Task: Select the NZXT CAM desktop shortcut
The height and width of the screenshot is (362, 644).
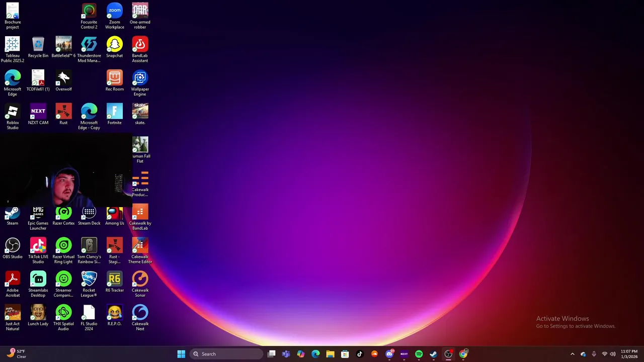Action: tap(38, 114)
